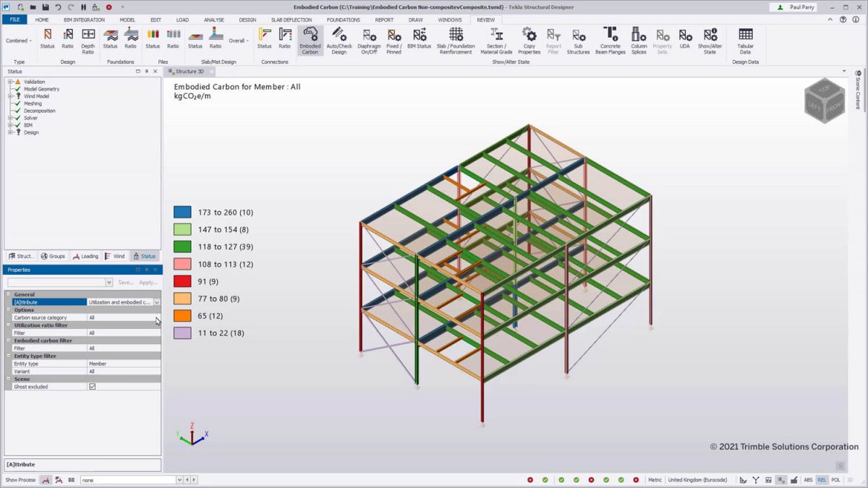Select Copy Properties in Show/Alter State
The height and width of the screenshot is (488, 868).
click(x=529, y=41)
